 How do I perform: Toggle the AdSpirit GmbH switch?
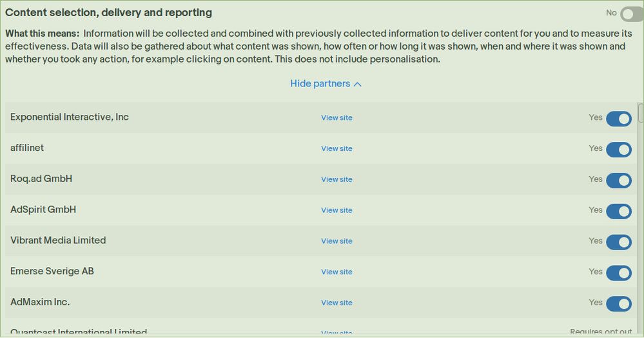coord(618,212)
